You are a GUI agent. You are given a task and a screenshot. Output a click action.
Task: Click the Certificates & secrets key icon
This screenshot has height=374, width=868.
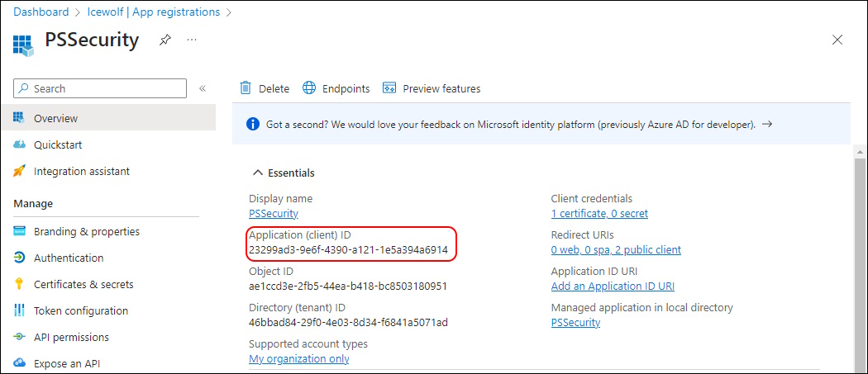click(19, 284)
